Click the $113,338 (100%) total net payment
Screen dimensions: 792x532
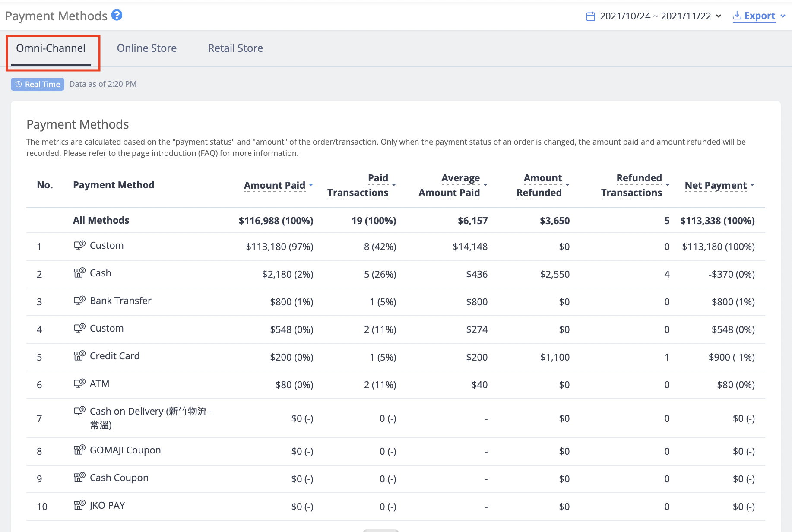click(717, 221)
